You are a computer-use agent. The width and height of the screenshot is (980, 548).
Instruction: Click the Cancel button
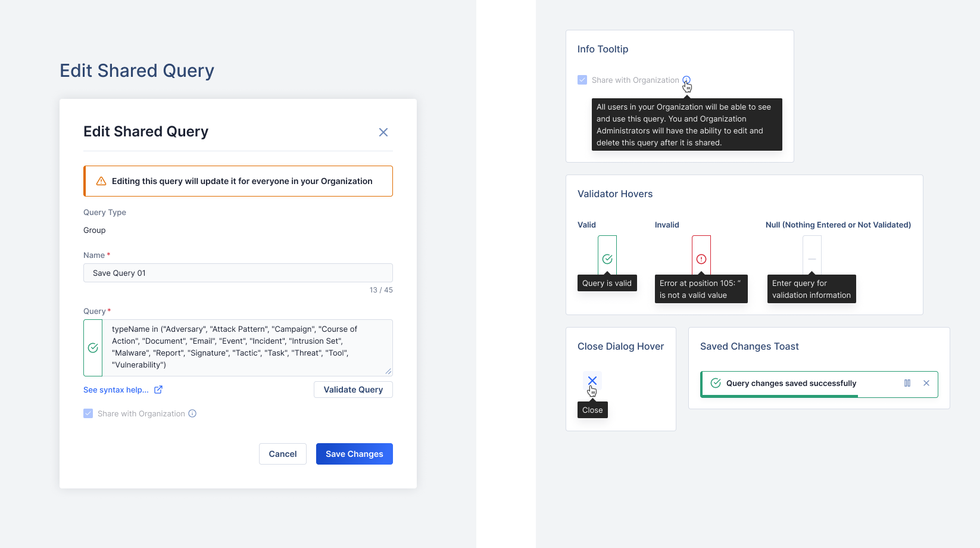[x=283, y=454]
